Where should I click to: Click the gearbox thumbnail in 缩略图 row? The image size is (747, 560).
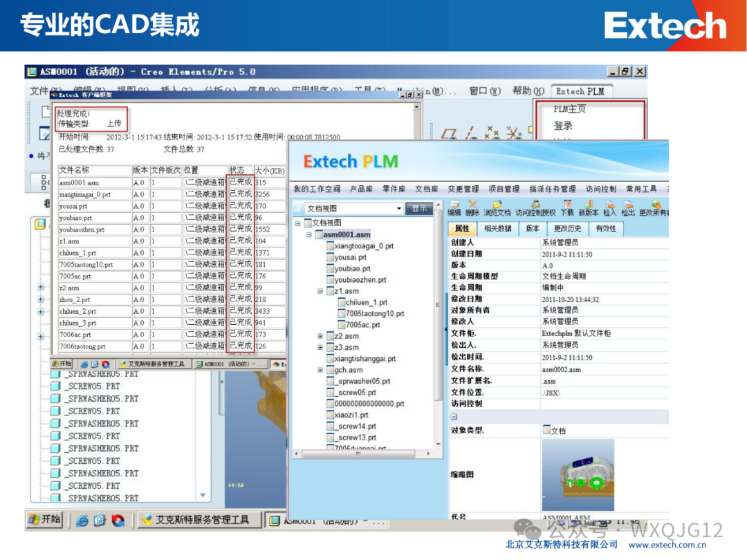(x=578, y=475)
